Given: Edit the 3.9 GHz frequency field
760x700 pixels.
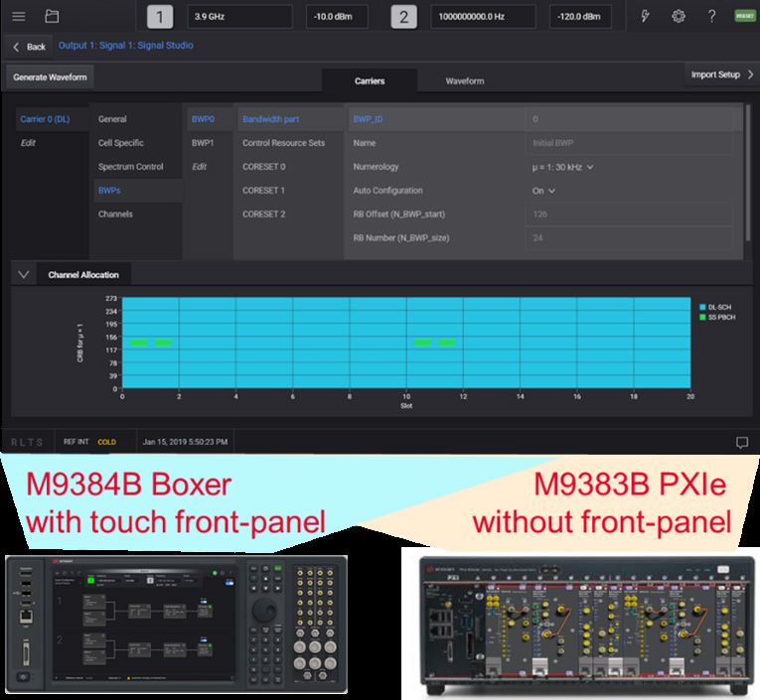Looking at the screenshot, I should [240, 17].
